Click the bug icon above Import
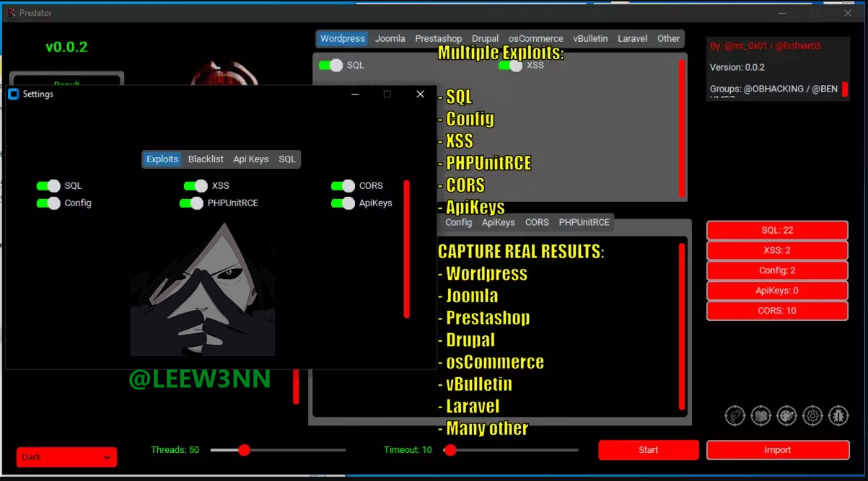Image resolution: width=868 pixels, height=481 pixels. pos(838,415)
